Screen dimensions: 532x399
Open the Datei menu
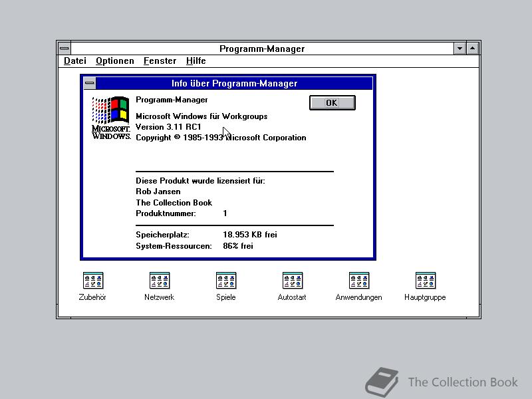coord(75,61)
